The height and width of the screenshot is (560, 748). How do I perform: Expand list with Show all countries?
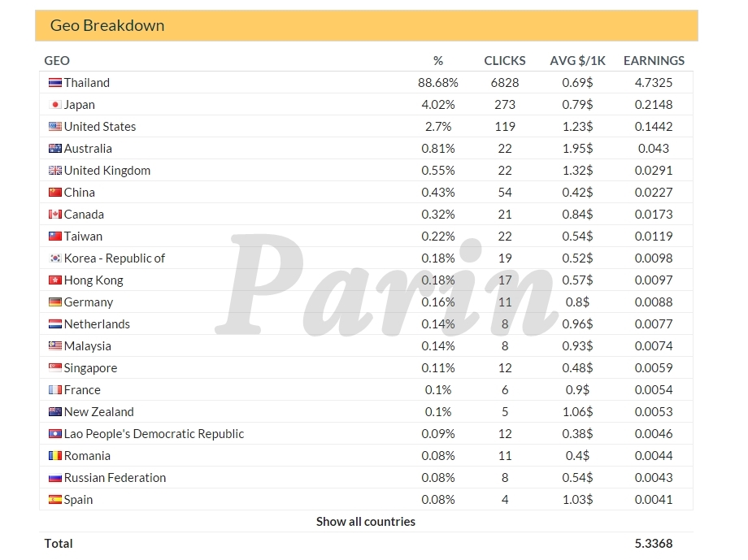point(366,522)
